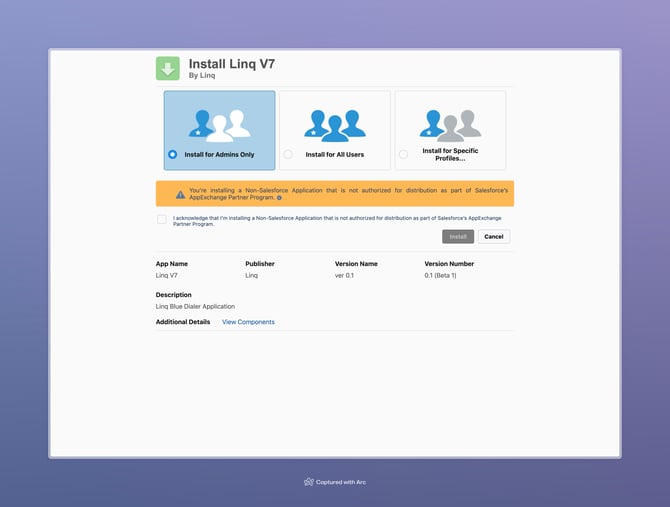Click the warning triangle in the orange banner

(x=180, y=194)
